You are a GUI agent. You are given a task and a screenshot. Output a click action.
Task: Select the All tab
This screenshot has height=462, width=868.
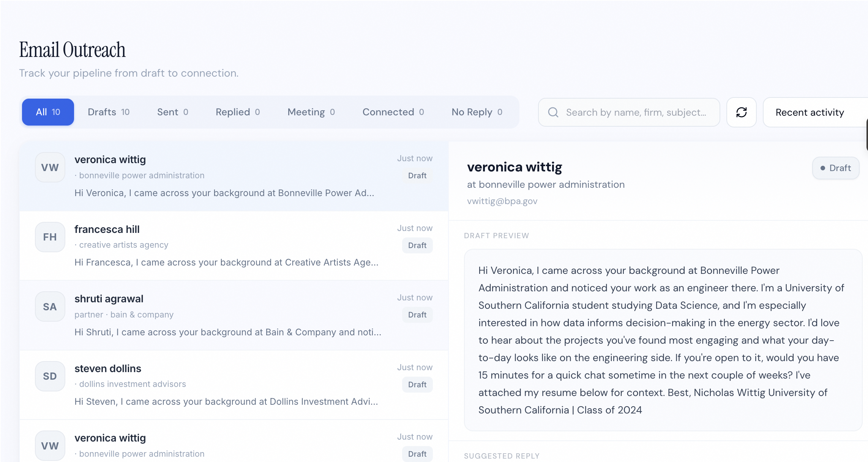pyautogui.click(x=48, y=112)
